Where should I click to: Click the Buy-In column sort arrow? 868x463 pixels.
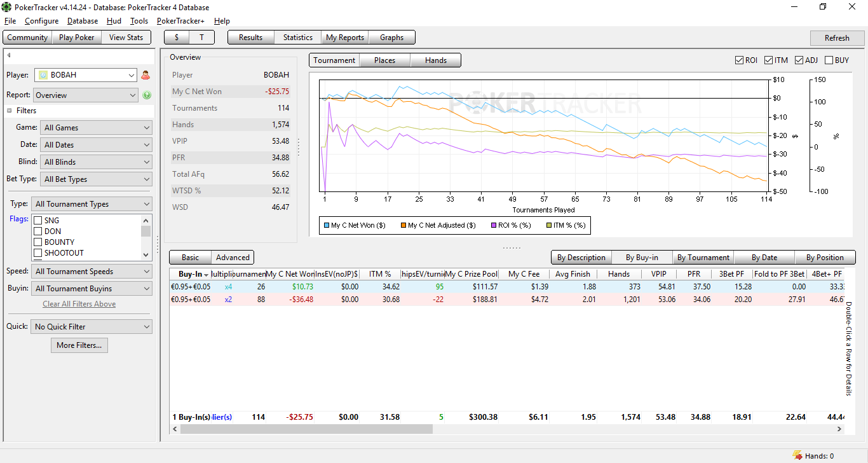tap(206, 275)
